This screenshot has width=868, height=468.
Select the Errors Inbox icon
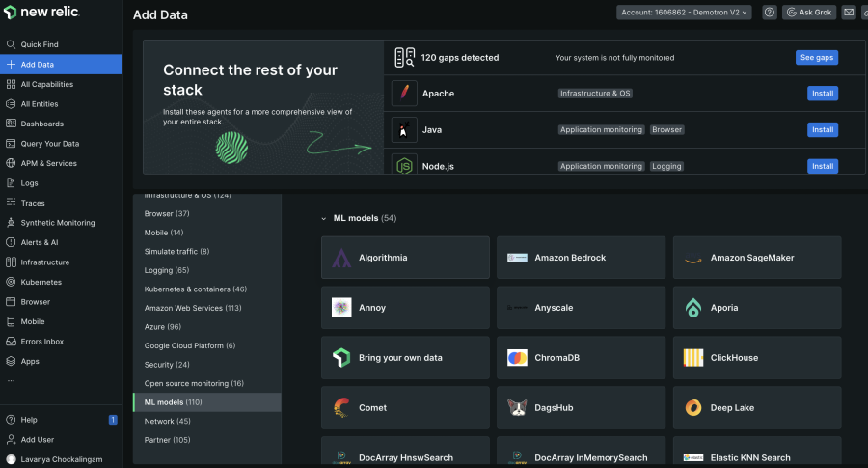tap(11, 342)
